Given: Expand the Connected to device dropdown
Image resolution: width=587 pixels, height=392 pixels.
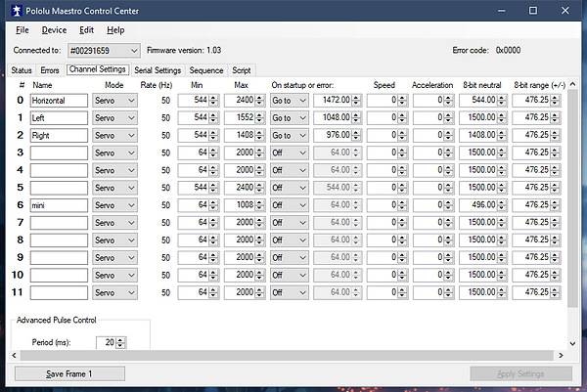Looking at the screenshot, I should pos(104,51).
